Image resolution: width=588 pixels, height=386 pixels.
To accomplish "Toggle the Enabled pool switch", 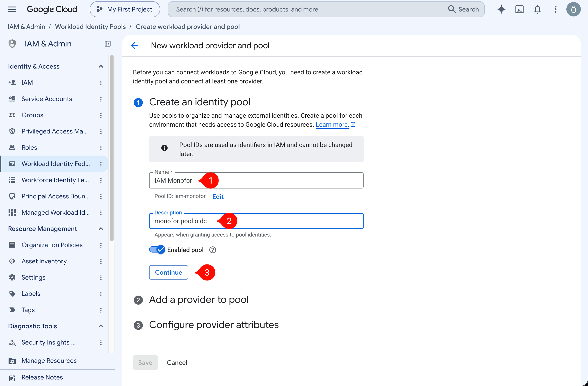I will tap(157, 250).
